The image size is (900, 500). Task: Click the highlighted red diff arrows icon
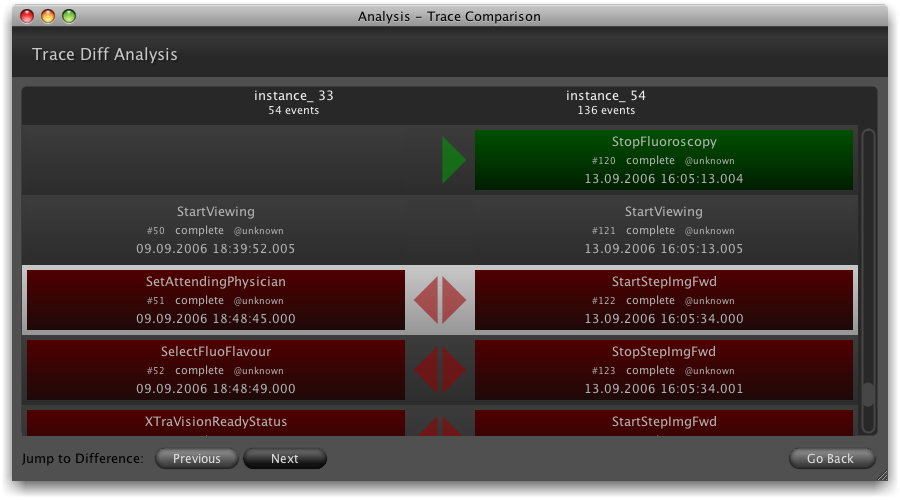pos(440,300)
